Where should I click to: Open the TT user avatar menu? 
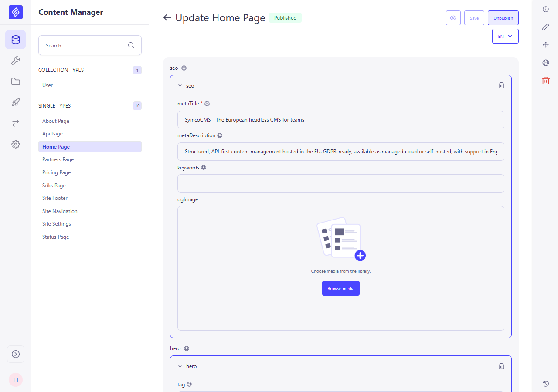pyautogui.click(x=16, y=380)
